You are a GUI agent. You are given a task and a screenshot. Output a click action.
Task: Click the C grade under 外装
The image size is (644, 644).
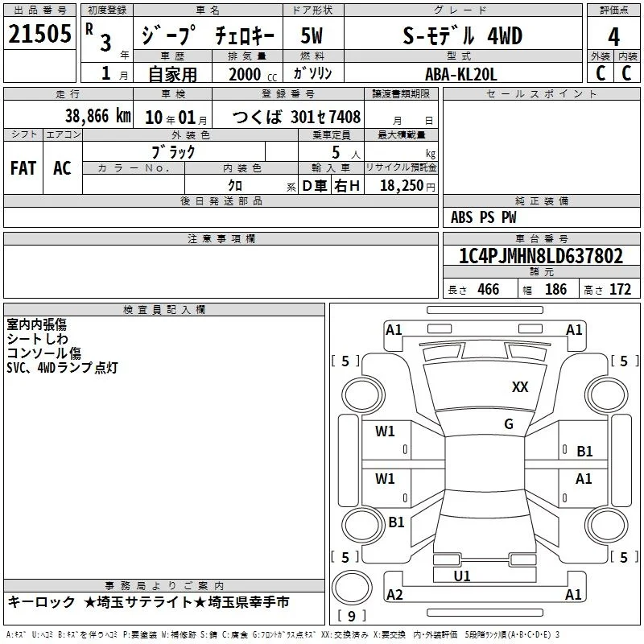[x=601, y=73]
